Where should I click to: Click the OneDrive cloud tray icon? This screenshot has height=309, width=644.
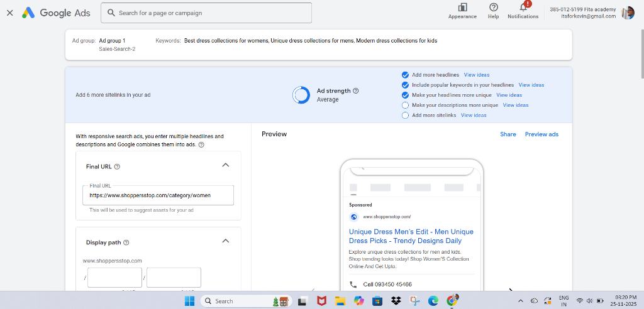(535, 301)
